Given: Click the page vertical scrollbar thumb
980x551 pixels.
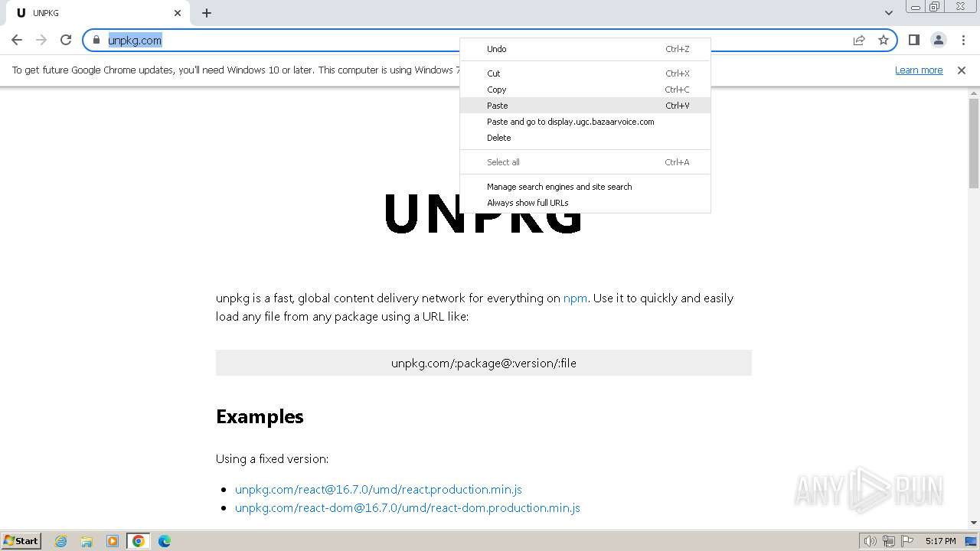Looking at the screenshot, I should coord(974,143).
